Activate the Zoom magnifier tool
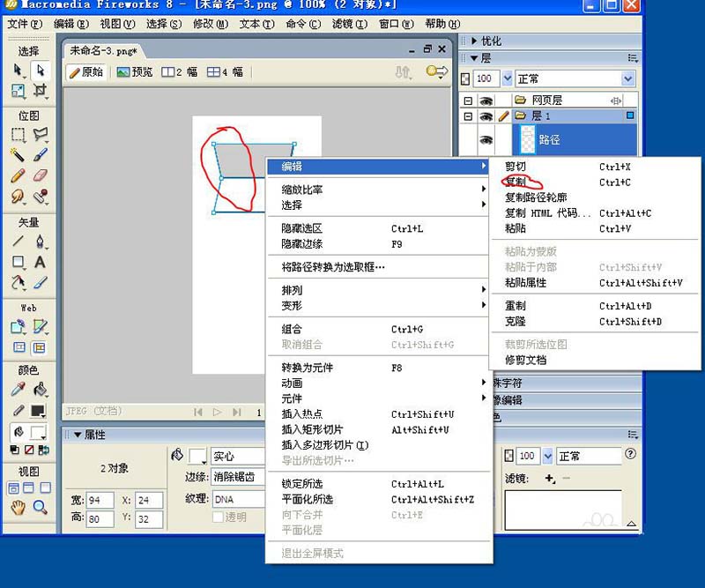 point(41,507)
